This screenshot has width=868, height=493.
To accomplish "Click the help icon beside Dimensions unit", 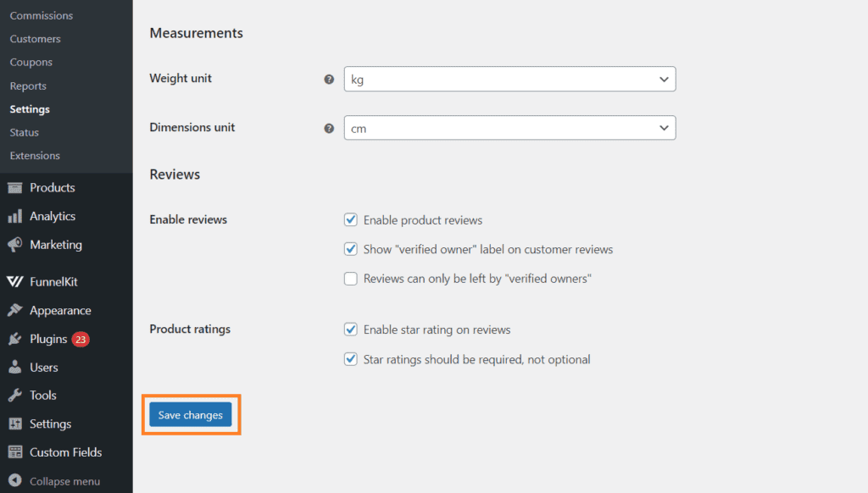I will coord(329,129).
